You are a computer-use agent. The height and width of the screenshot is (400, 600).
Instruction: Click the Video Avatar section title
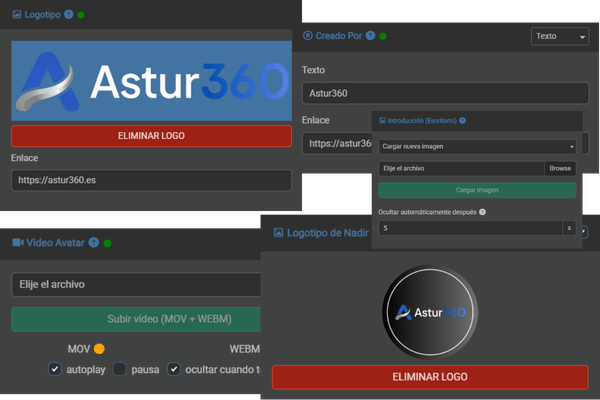pyautogui.click(x=55, y=243)
